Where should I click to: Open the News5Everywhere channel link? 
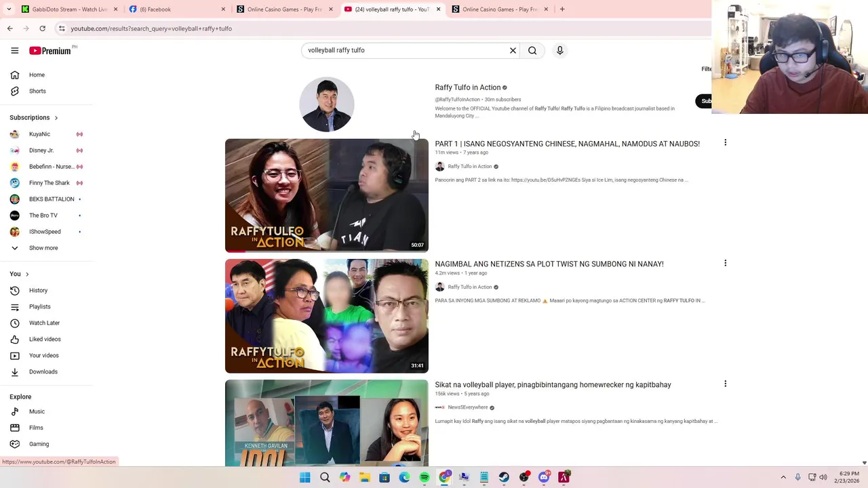[x=467, y=407]
